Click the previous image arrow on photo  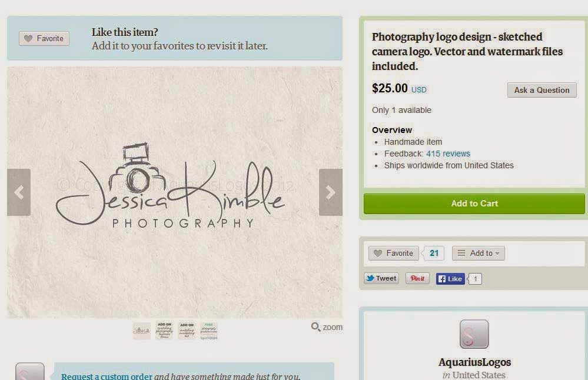click(x=19, y=192)
